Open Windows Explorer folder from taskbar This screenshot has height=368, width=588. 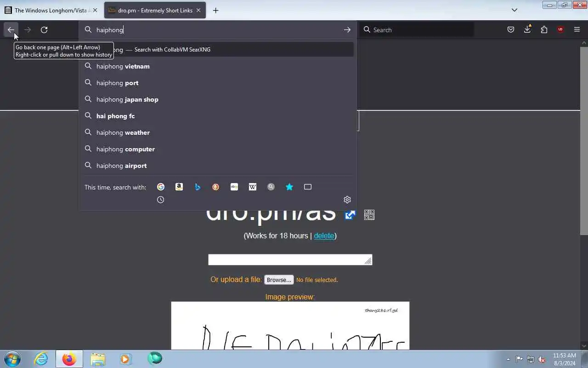pos(98,359)
